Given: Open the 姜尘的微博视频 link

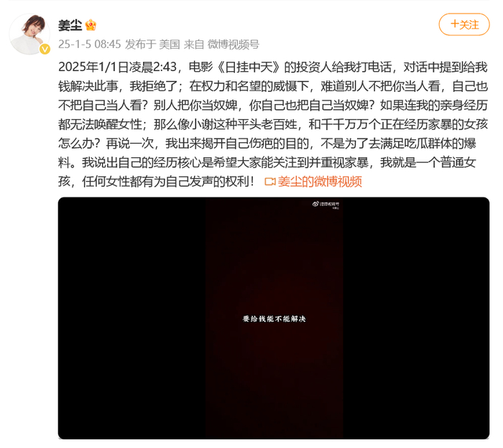Looking at the screenshot, I should 320,182.
